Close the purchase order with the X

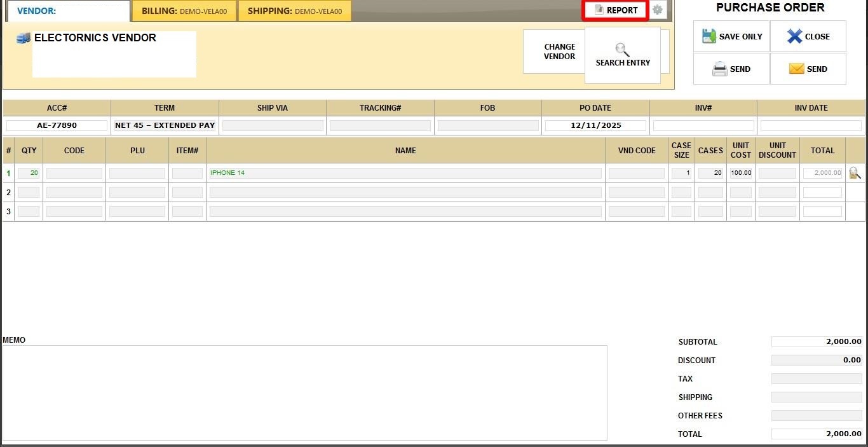[794, 36]
